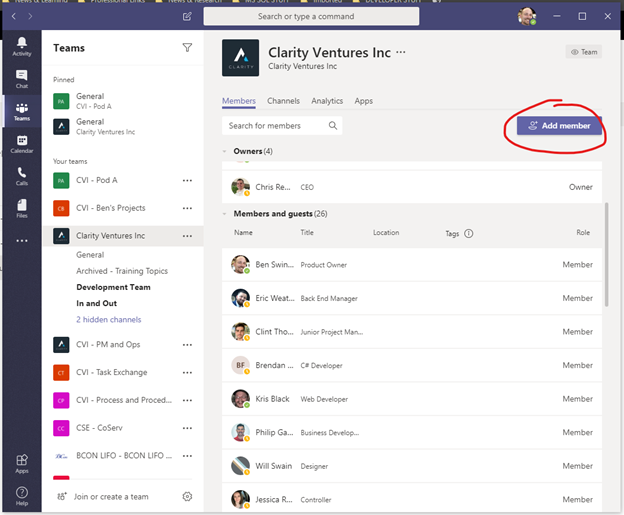Switch to the Channels tab
The height and width of the screenshot is (515, 624).
(x=283, y=101)
